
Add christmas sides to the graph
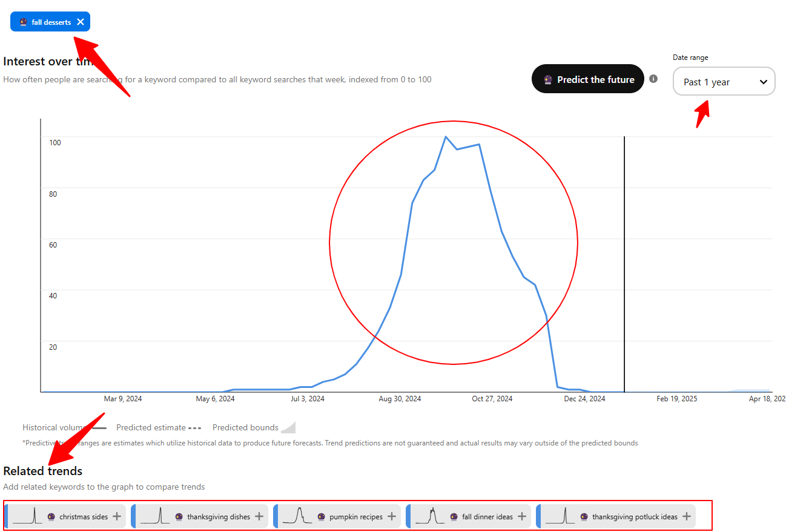click(x=117, y=516)
